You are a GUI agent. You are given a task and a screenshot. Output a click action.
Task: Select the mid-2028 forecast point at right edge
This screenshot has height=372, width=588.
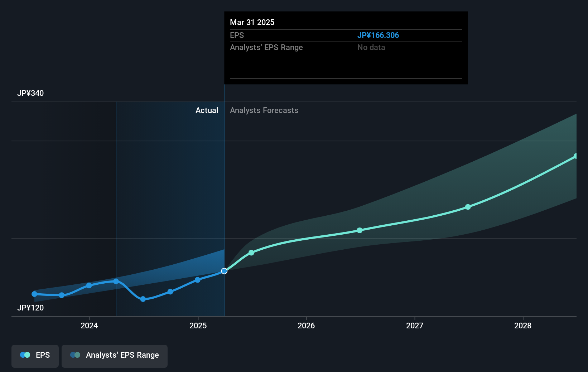576,156
